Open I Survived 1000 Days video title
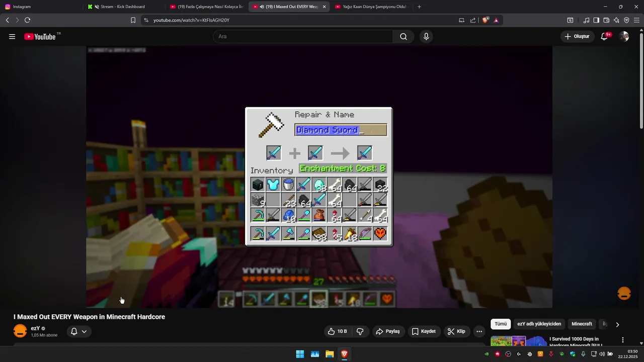Image resolution: width=644 pixels, height=362 pixels. tap(576, 342)
